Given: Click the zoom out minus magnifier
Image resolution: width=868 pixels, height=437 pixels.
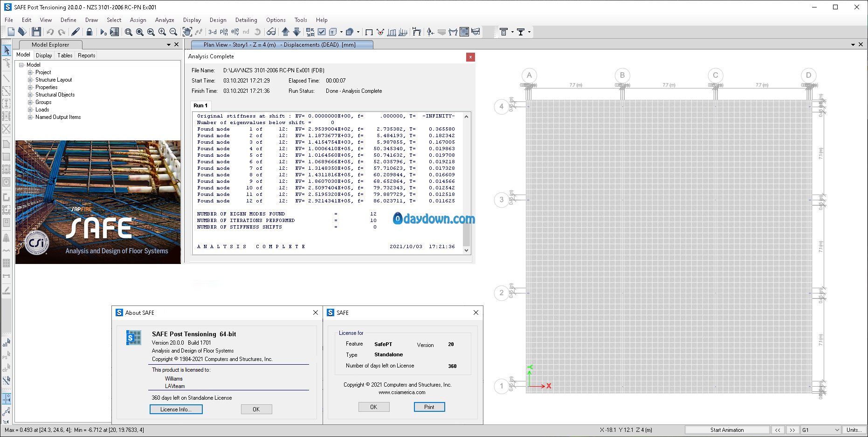Looking at the screenshot, I should point(173,32).
